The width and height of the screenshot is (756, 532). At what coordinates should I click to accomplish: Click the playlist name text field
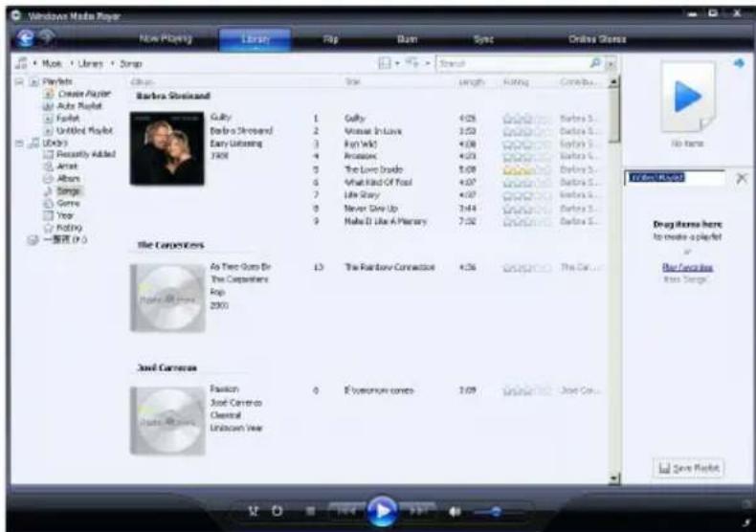coord(675,178)
